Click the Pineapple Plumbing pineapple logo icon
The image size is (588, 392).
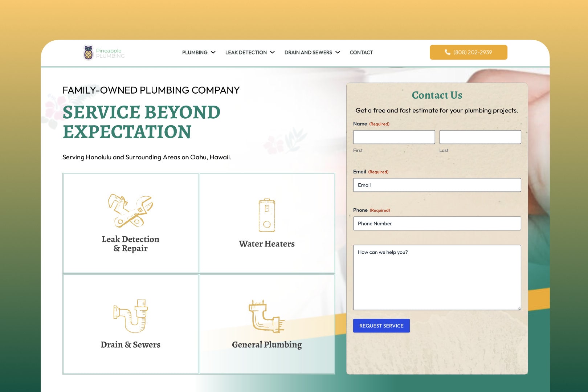[88, 53]
